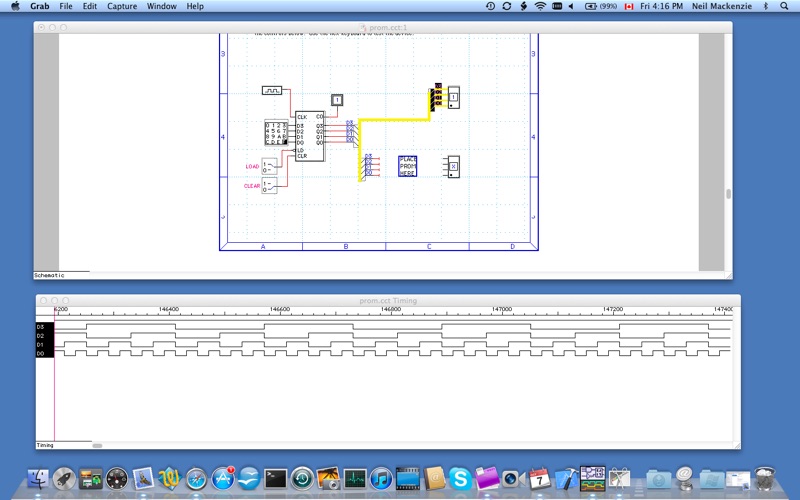Image resolution: width=800 pixels, height=500 pixels.
Task: Open Safari from the Dock
Action: (196, 479)
